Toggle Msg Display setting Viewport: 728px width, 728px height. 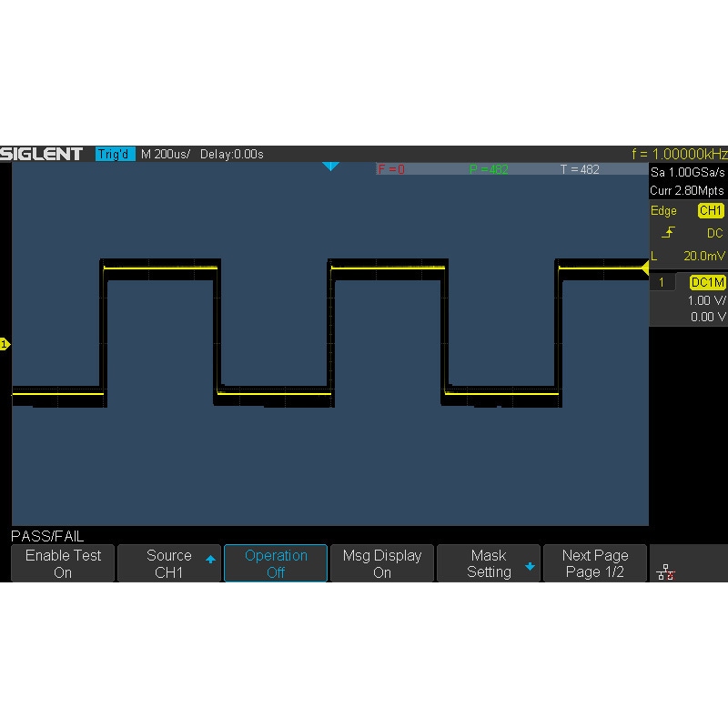[382, 563]
